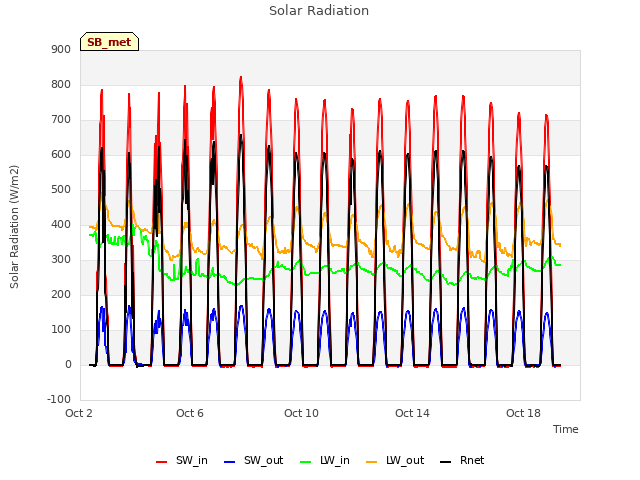Click the 300 y-axis tick label

tap(61, 260)
